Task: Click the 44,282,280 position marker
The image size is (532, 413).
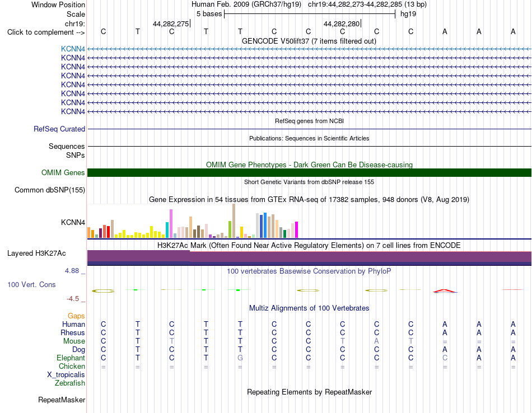Action: [x=342, y=24]
